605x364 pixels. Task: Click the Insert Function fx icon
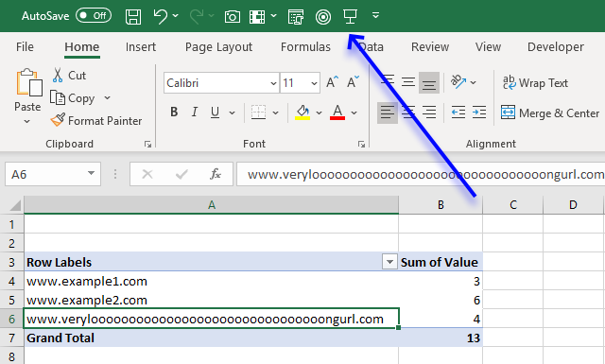(216, 174)
